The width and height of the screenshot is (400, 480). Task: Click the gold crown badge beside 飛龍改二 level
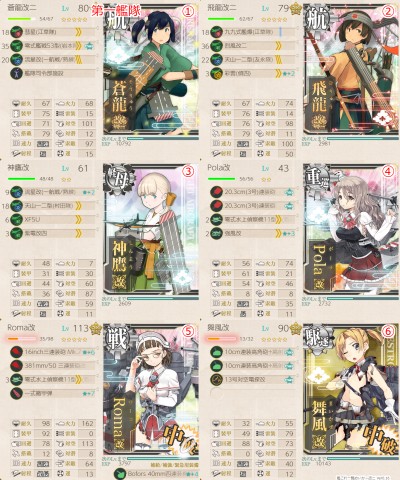[x=295, y=9]
